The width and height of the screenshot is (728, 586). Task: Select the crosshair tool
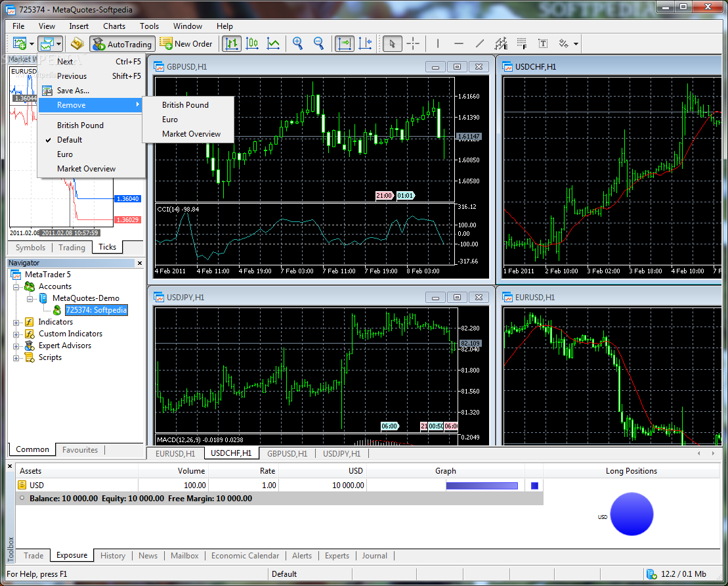(413, 43)
